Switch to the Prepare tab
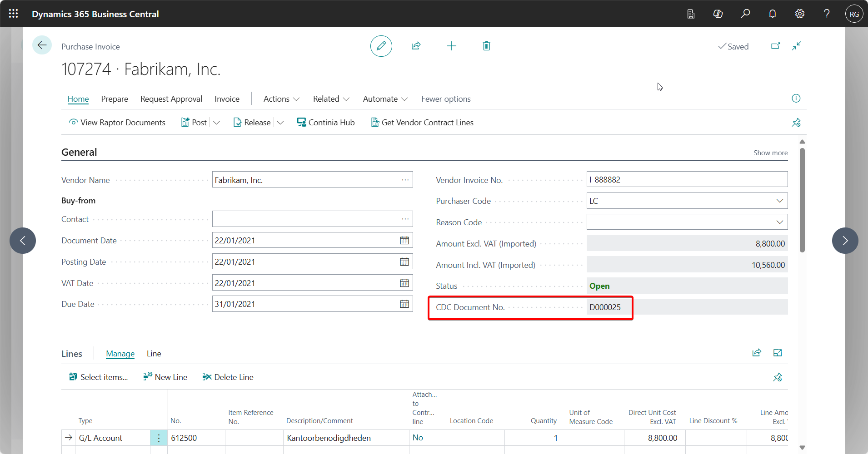Screen dimensions: 868x454 [115, 99]
